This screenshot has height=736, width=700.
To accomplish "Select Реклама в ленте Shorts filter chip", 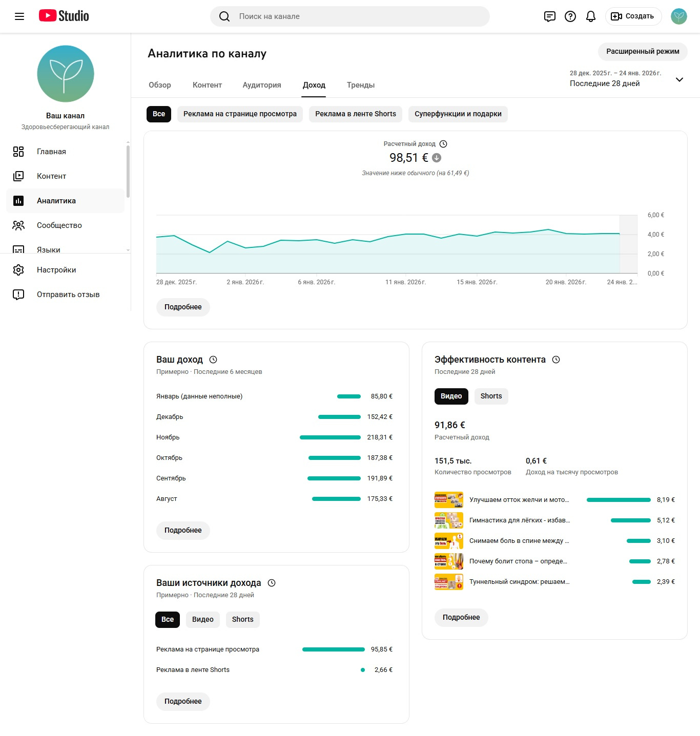I will click(356, 114).
